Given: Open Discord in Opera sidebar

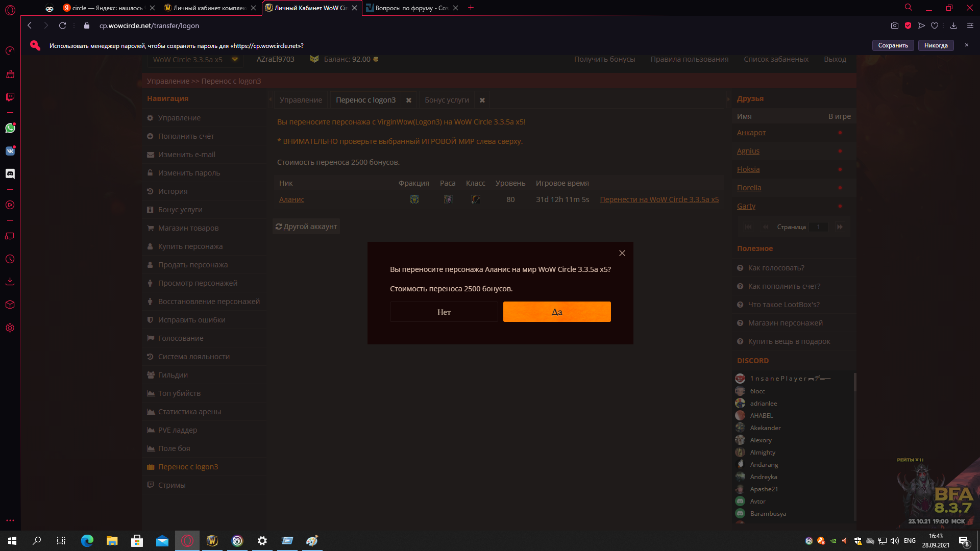Looking at the screenshot, I should point(10,174).
